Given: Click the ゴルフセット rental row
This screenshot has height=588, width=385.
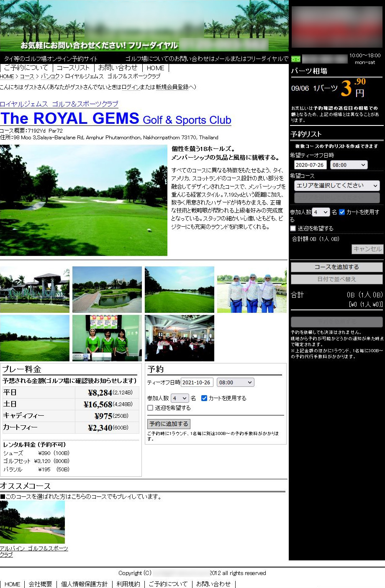Looking at the screenshot, I should [x=36, y=461].
